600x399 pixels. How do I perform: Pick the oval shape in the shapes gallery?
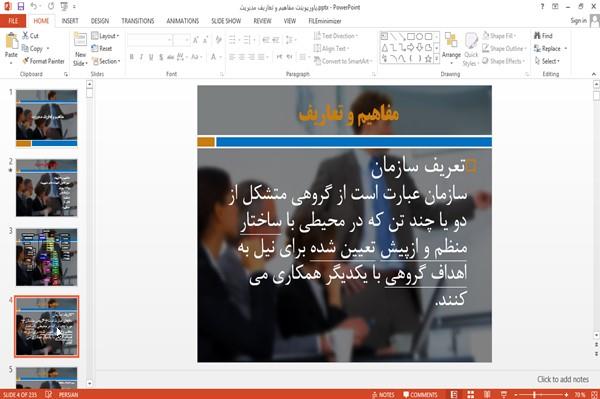pos(420,36)
